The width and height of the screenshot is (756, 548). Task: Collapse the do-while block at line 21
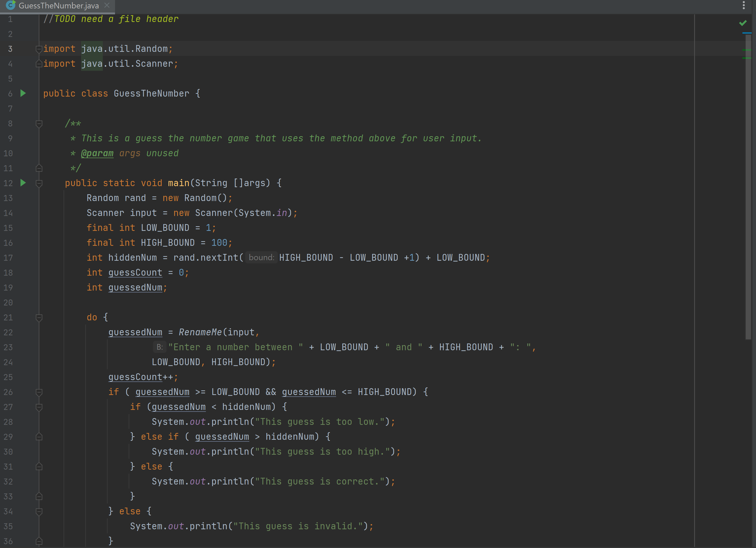pos(39,318)
